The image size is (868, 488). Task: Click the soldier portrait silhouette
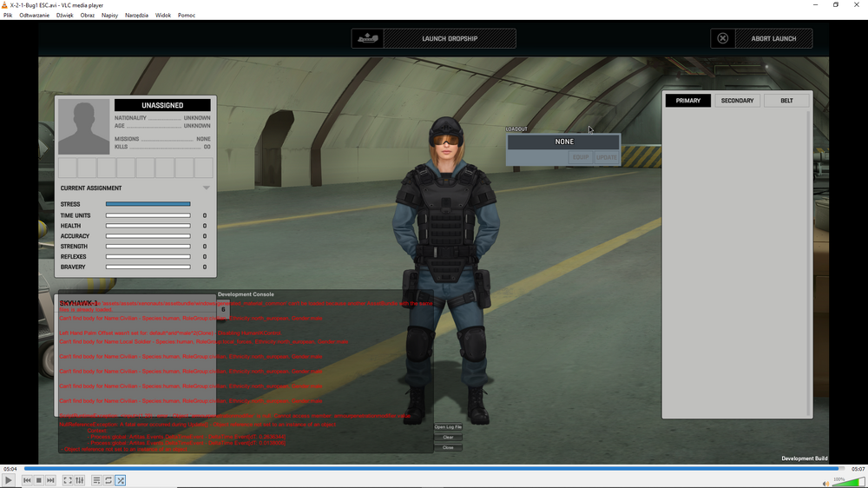(x=83, y=127)
